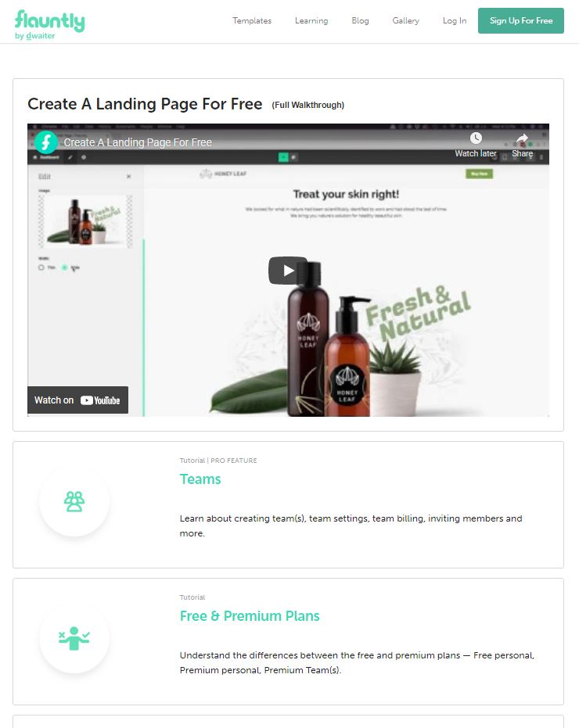Click the Flauntly channel avatar on video

(x=46, y=142)
